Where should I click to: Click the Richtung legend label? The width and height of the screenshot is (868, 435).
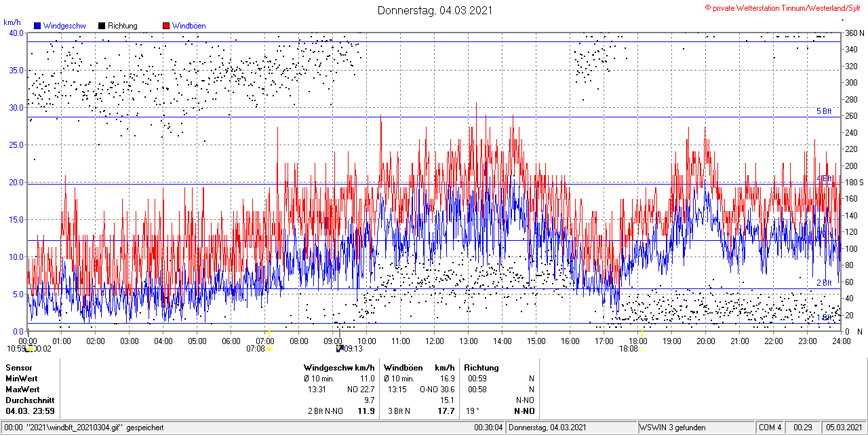point(123,26)
